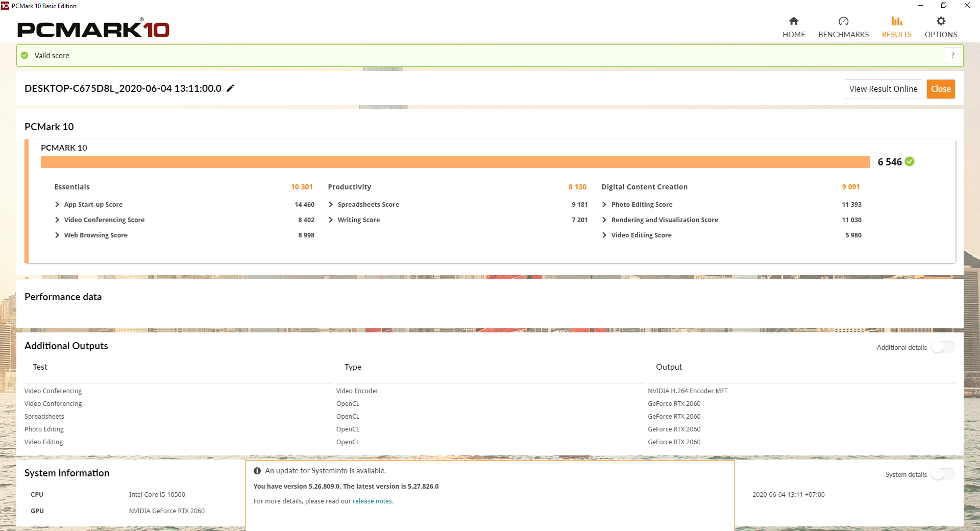980x531 pixels.
Task: Click the Video Editing value 5 980
Action: (853, 235)
